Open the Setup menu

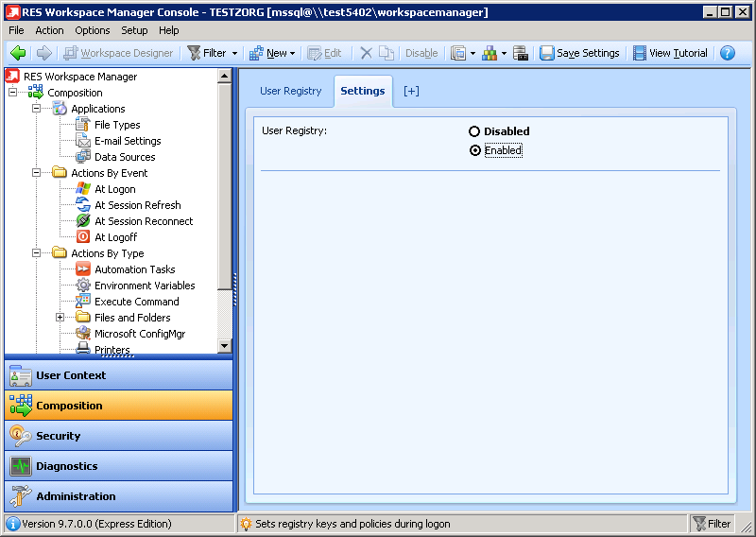[134, 30]
